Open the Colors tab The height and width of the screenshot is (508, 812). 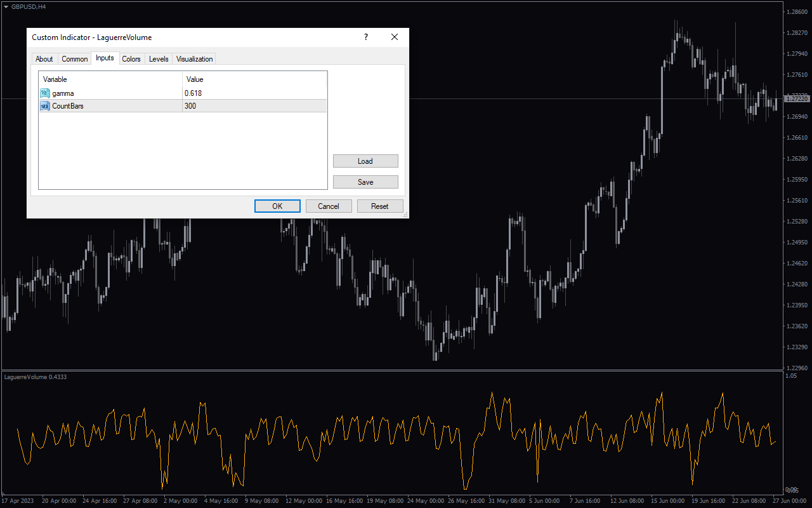point(131,59)
